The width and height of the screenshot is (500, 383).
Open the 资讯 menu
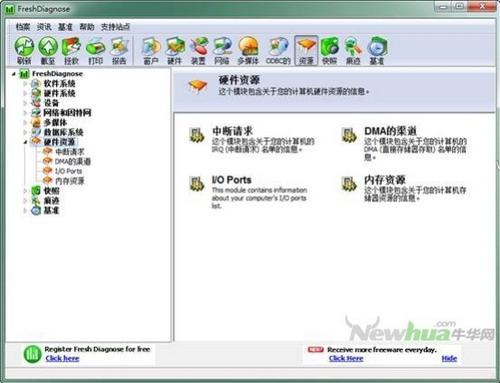click(x=44, y=27)
